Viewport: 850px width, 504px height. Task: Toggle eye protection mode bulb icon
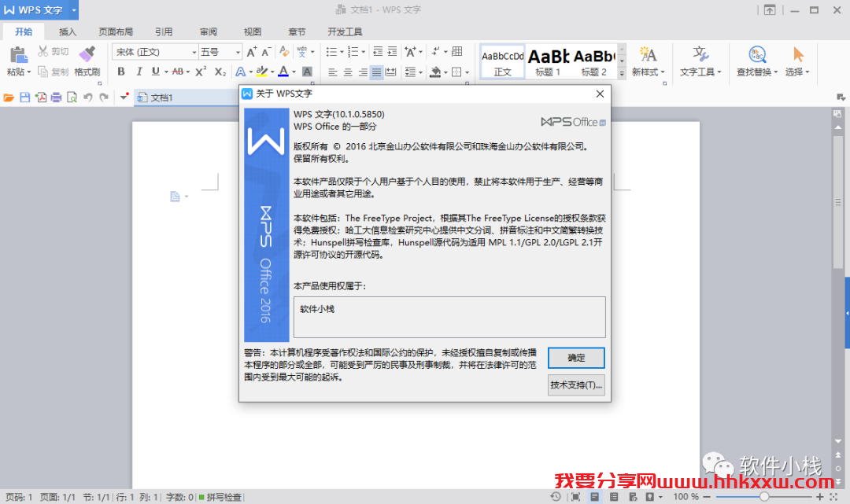(650, 496)
